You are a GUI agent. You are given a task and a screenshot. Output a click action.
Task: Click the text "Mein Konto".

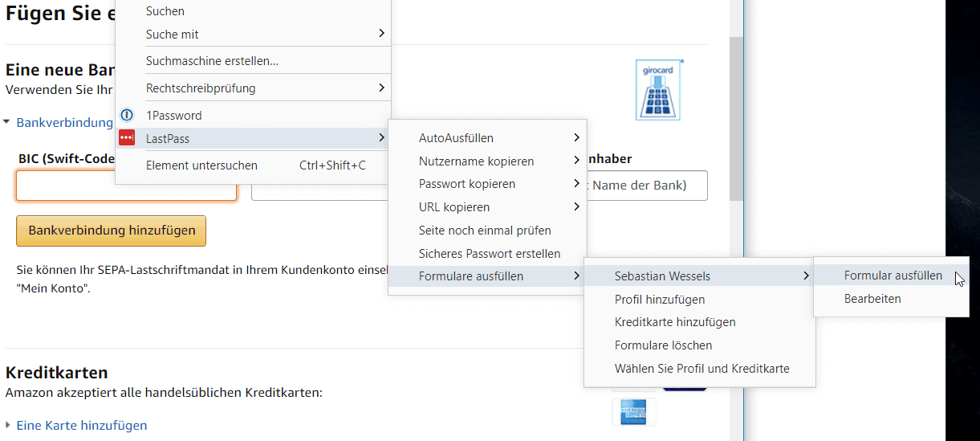coord(52,288)
